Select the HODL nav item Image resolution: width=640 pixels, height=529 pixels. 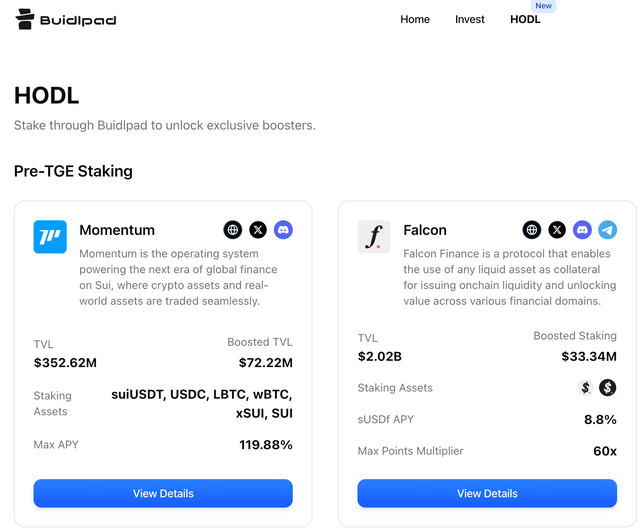(x=525, y=19)
